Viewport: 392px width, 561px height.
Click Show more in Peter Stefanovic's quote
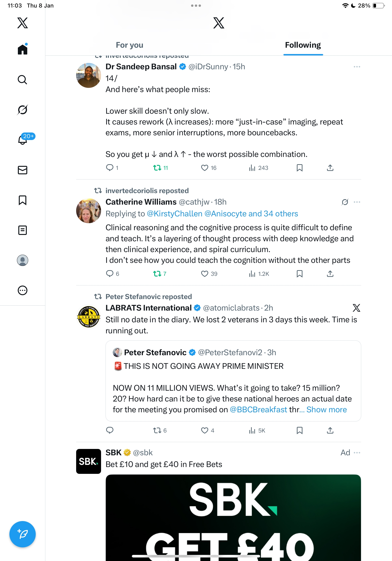pos(326,409)
